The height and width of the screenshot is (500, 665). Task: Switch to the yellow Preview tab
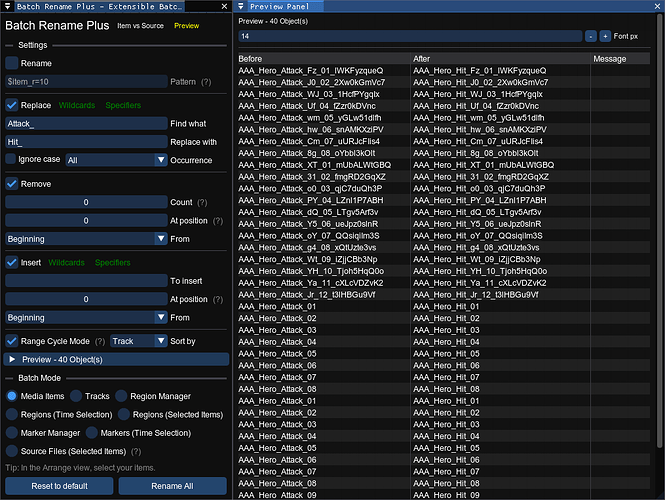187,26
